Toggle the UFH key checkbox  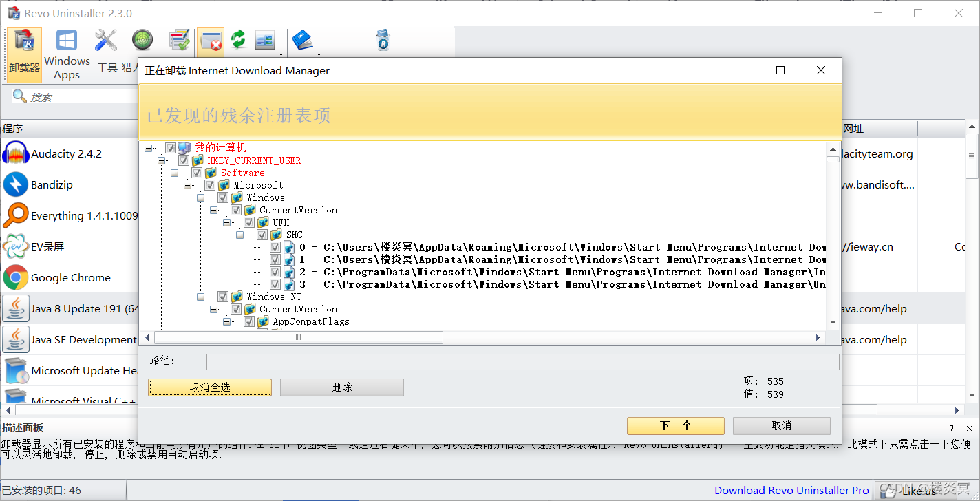249,222
